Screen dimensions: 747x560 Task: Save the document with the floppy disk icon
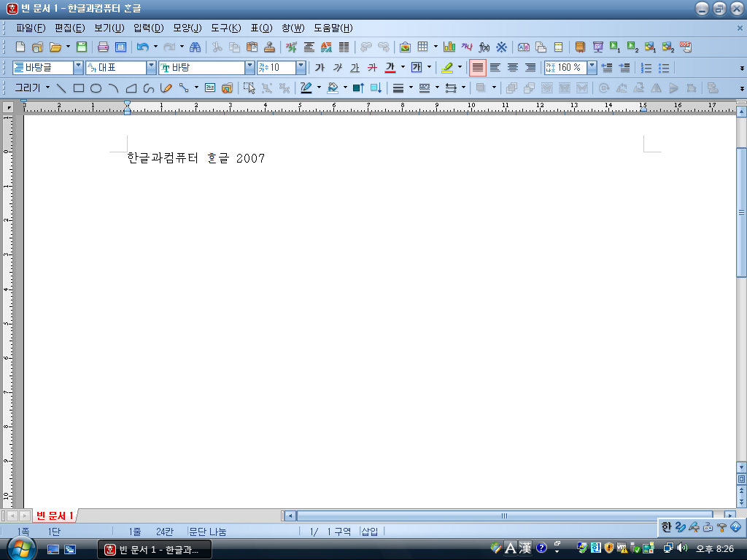(x=82, y=47)
